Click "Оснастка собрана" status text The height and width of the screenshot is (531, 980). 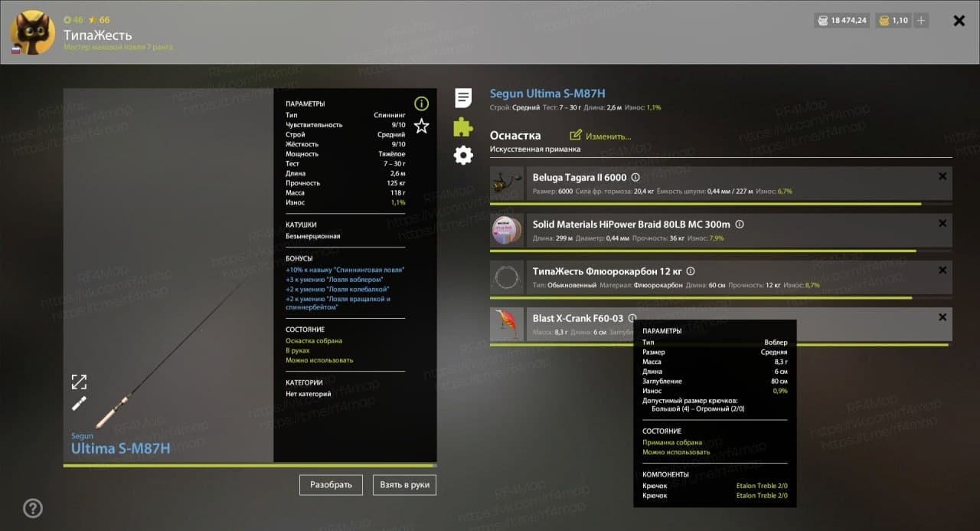click(x=314, y=341)
